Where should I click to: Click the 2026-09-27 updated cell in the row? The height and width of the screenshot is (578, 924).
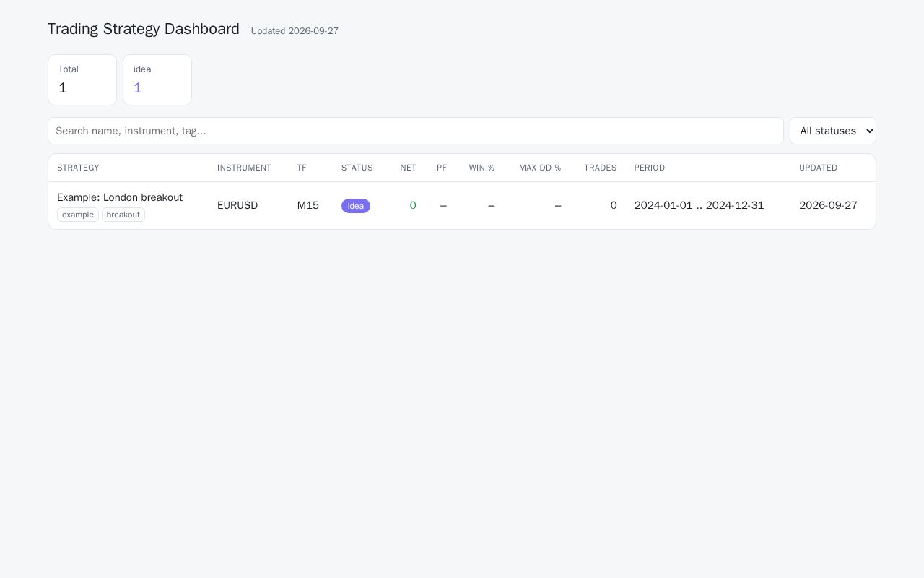[828, 205]
